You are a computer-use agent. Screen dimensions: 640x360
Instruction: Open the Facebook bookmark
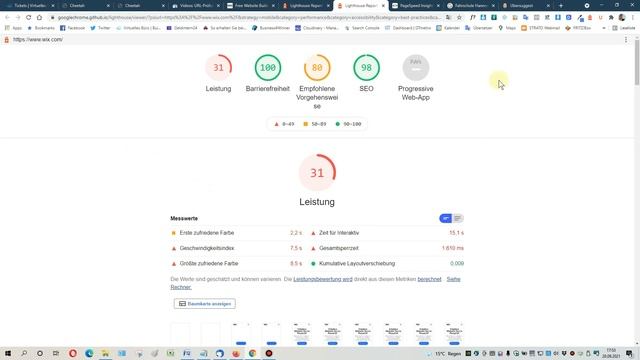pyautogui.click(x=72, y=28)
